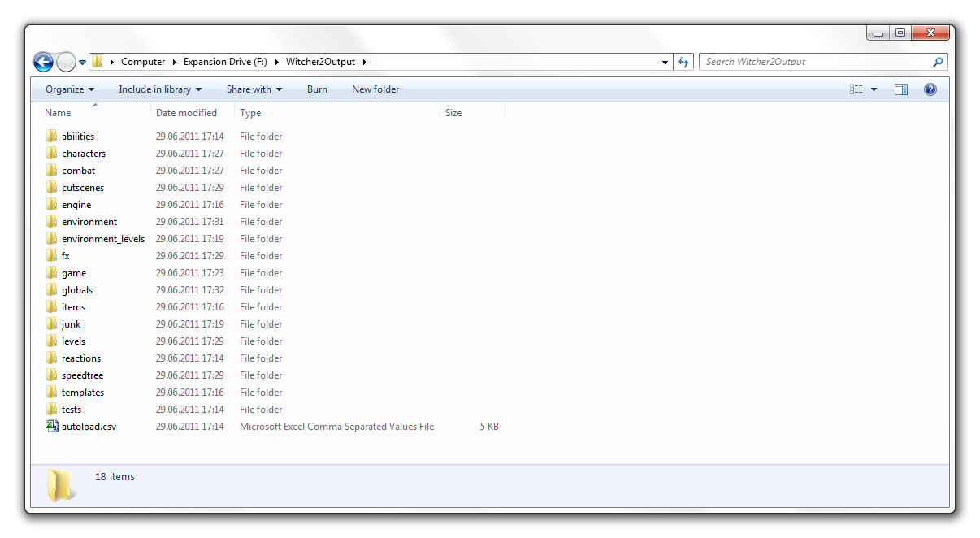This screenshot has height=538, width=980.
Task: Click the 5 KB size value
Action: 489,427
